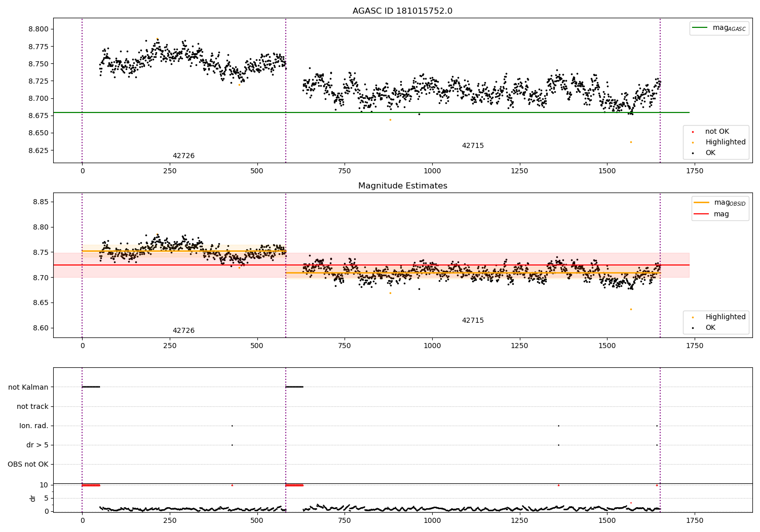Screen dimensions: 760x532
Task: Click the 10 tick on the dr axis
Action: click(x=44, y=485)
